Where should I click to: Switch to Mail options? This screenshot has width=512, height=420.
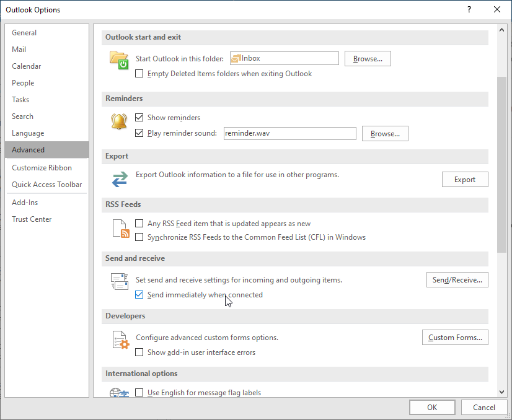pos(46,50)
